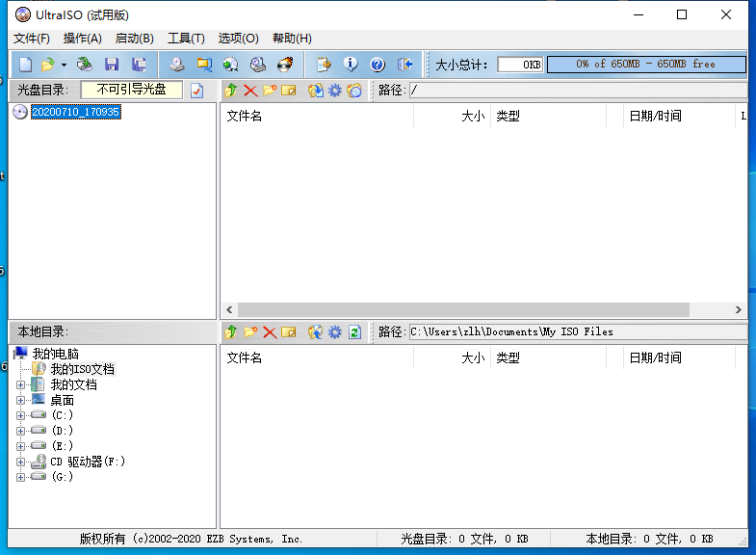Image resolution: width=756 pixels, height=555 pixels.
Task: Click the green refresh icon in local toolbar
Action: tap(354, 331)
